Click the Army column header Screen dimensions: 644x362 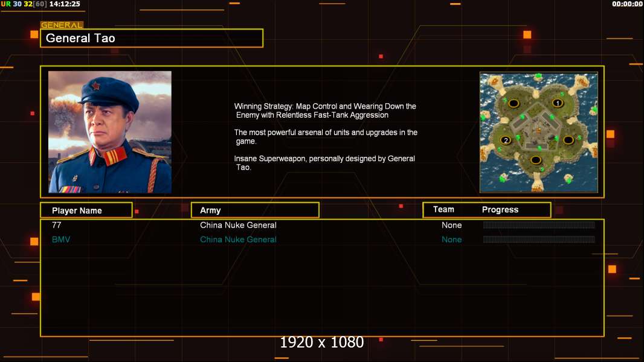[x=255, y=211]
